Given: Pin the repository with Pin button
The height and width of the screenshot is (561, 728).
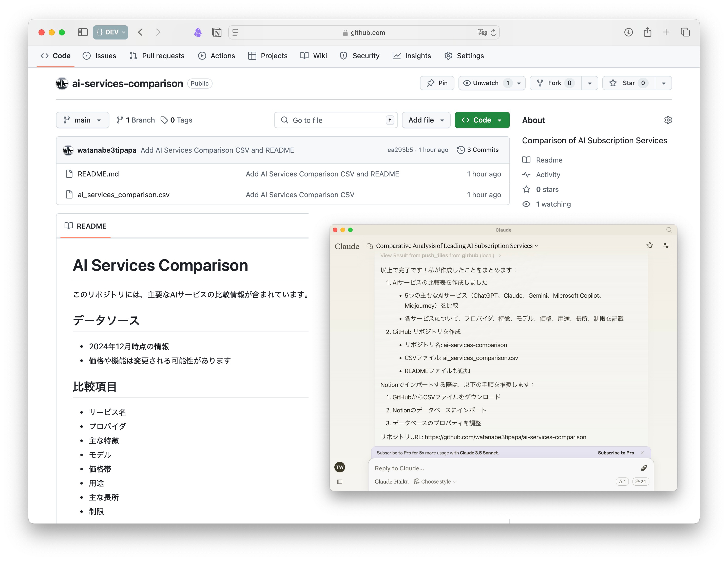Looking at the screenshot, I should point(437,83).
